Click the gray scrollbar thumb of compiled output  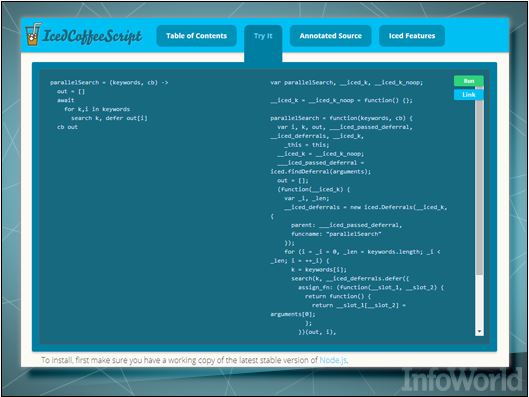point(479,182)
